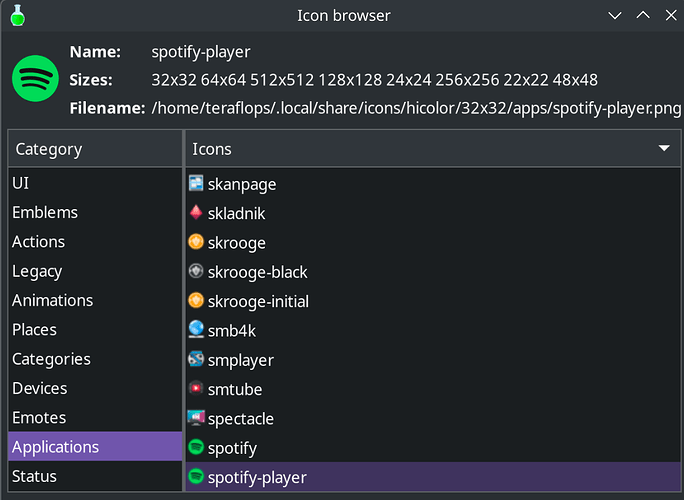Choose the Status category
The width and height of the screenshot is (684, 500).
click(95, 476)
